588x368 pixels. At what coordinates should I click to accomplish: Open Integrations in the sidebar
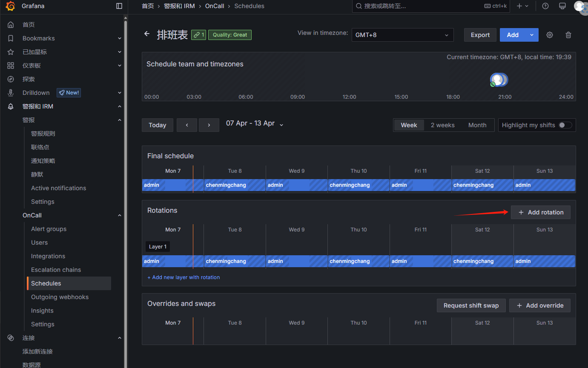48,256
